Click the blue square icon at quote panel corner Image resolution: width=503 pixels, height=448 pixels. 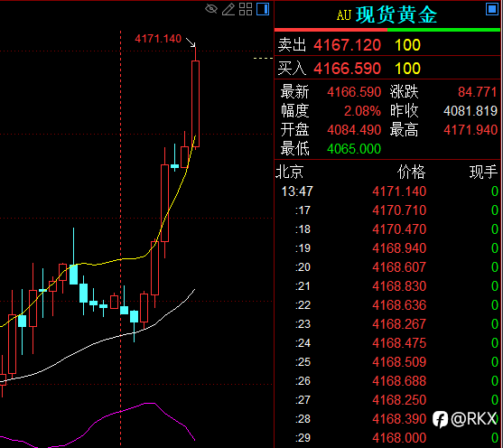[x=492, y=9]
